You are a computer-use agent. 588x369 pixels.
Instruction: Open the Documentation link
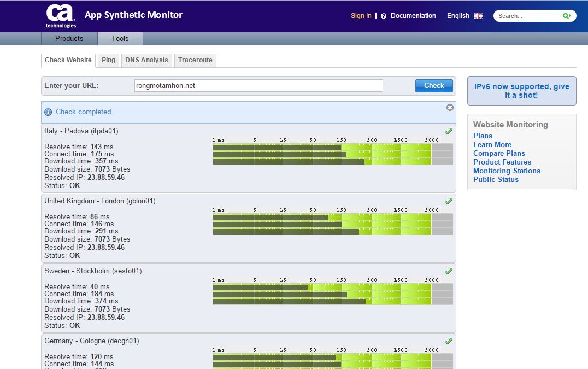point(413,16)
